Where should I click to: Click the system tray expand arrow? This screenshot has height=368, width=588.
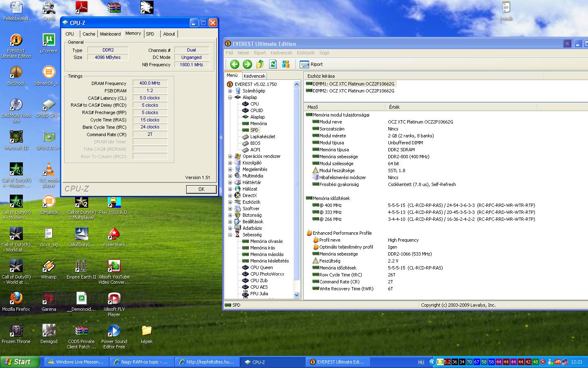pos(432,362)
